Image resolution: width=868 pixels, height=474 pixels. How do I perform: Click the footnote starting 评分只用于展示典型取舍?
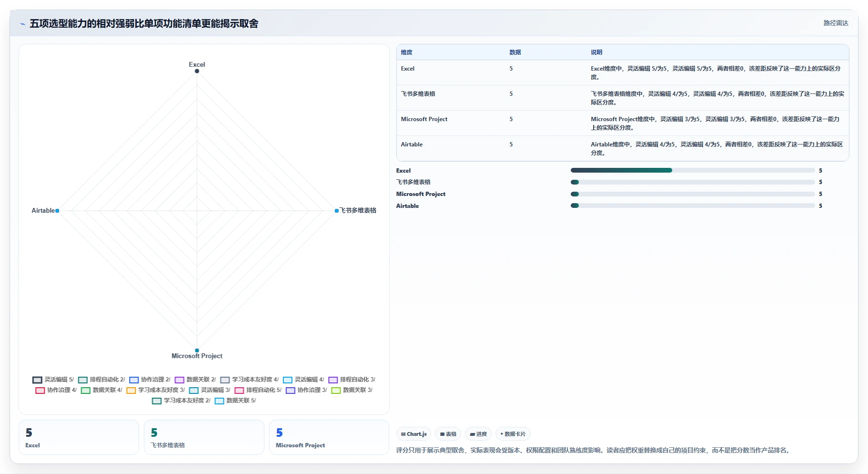(594, 450)
